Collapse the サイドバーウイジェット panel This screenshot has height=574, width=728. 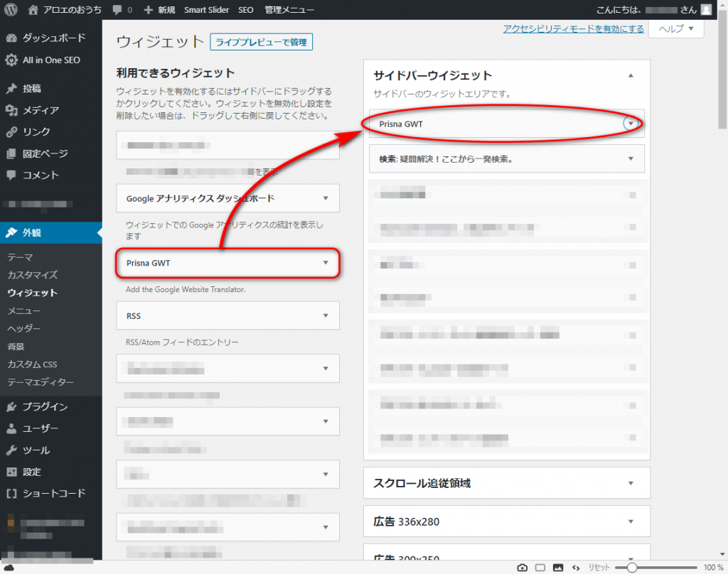630,75
